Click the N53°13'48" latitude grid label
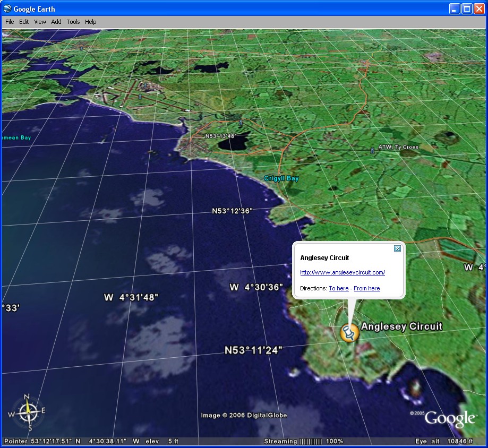This screenshot has width=488, height=448. (x=221, y=136)
